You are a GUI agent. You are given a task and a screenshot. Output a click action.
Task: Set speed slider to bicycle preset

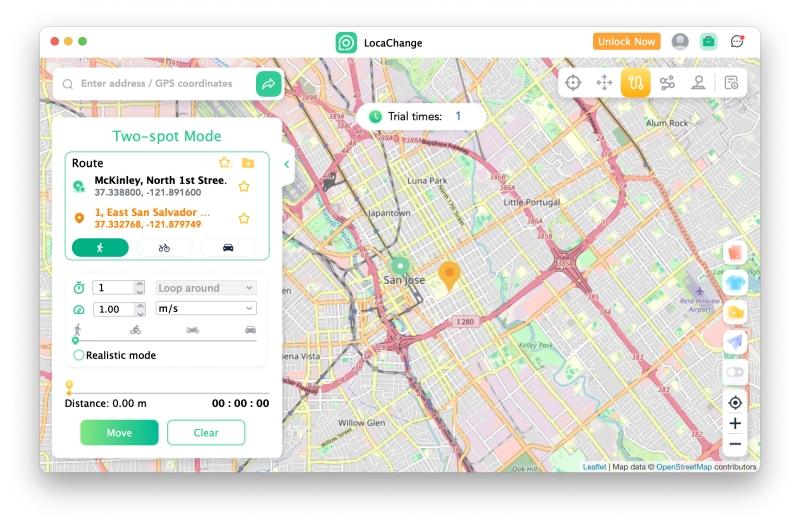click(135, 330)
